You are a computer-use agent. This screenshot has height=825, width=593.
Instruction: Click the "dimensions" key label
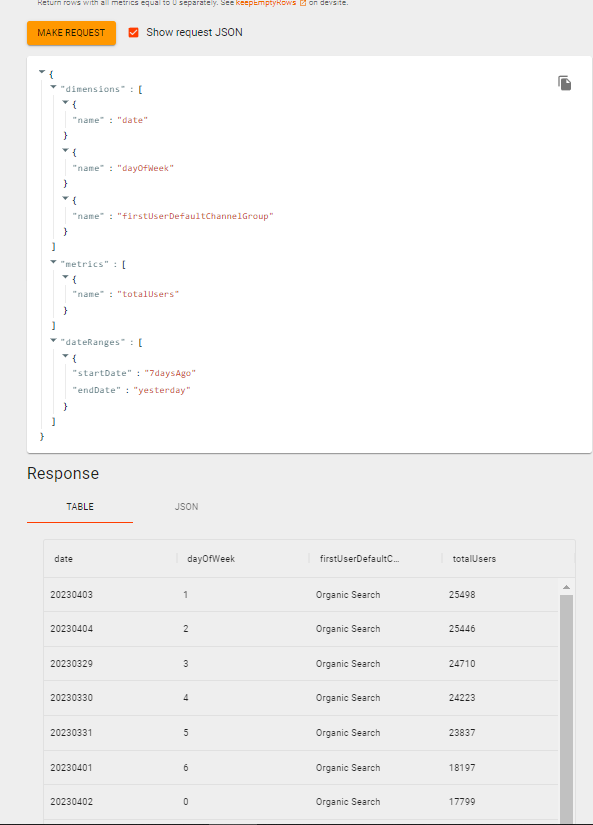[x=93, y=89]
